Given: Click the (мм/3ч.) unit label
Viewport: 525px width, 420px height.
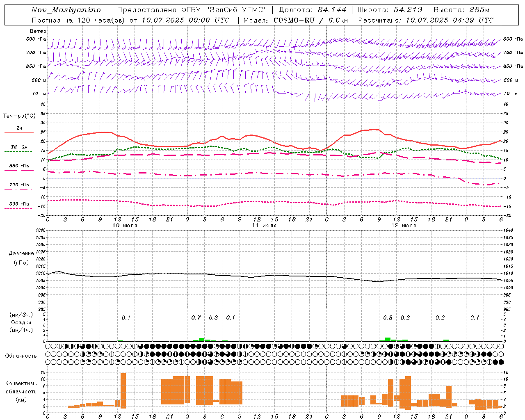Looking at the screenshot, I should (21, 315).
